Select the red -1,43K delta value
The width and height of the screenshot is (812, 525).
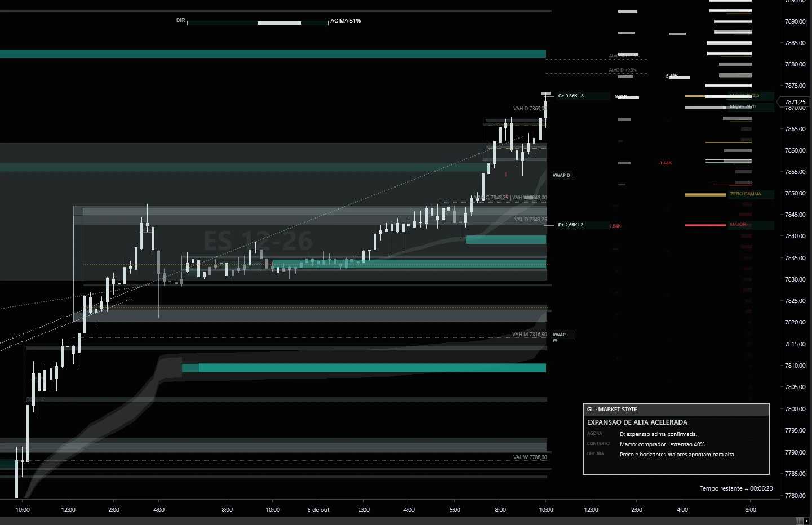pyautogui.click(x=665, y=163)
